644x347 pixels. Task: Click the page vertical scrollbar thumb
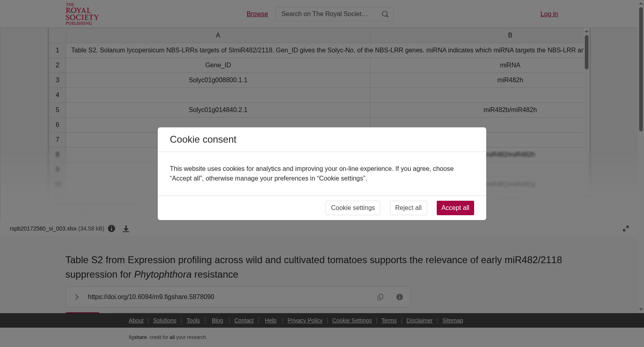point(641,69)
